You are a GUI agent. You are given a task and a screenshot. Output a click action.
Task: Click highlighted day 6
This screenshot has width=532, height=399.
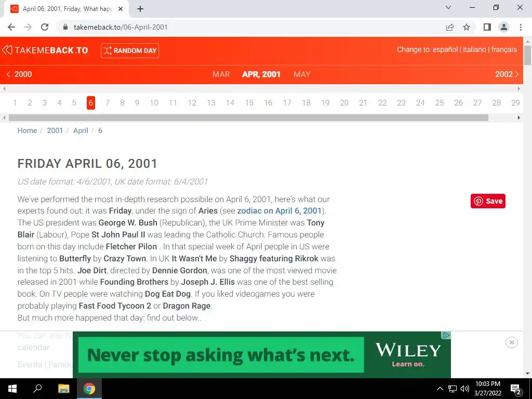pyautogui.click(x=90, y=103)
